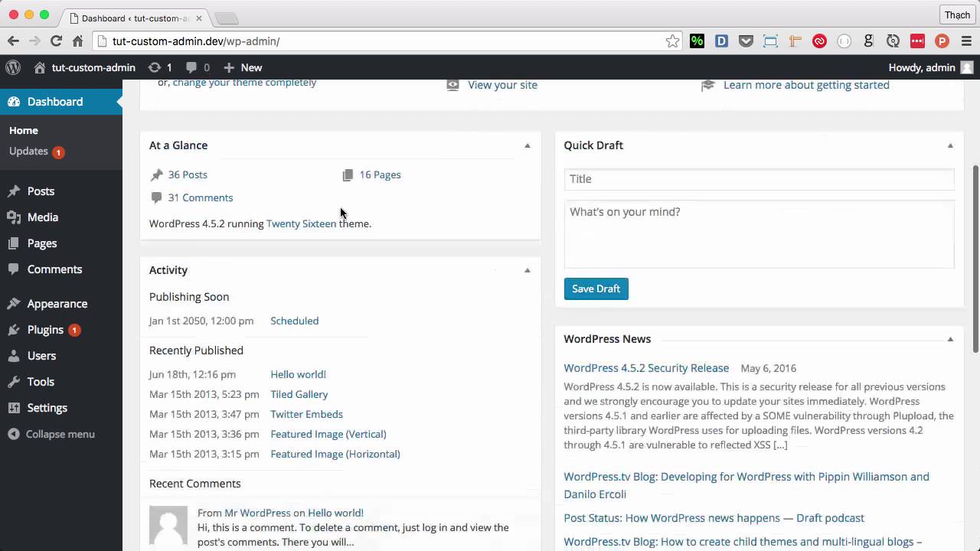980x551 pixels.
Task: Click the blue D extension icon
Action: (721, 41)
